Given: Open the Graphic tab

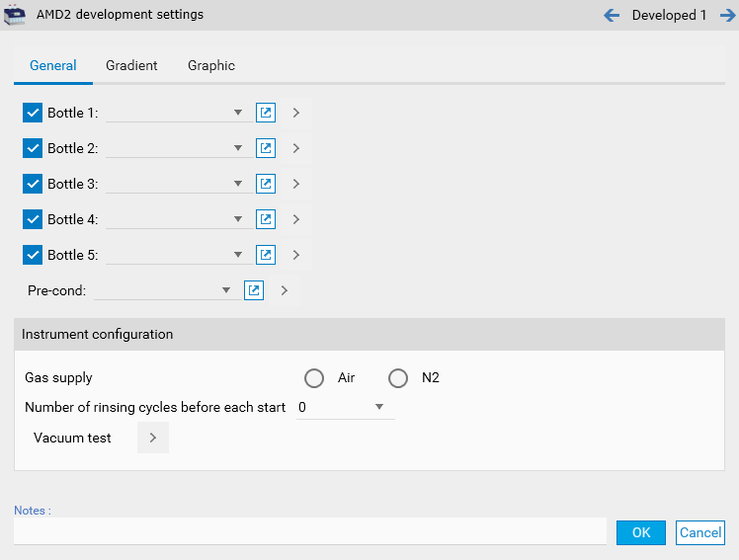Looking at the screenshot, I should tap(211, 65).
